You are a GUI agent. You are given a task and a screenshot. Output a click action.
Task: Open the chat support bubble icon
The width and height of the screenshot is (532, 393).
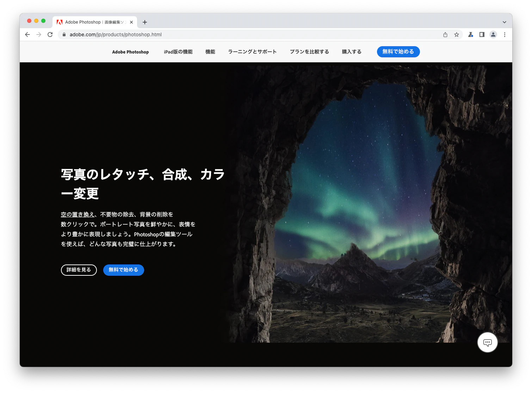(488, 342)
